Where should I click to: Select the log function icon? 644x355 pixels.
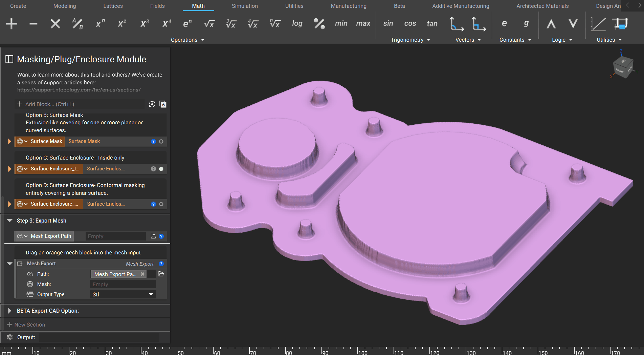[x=297, y=24]
